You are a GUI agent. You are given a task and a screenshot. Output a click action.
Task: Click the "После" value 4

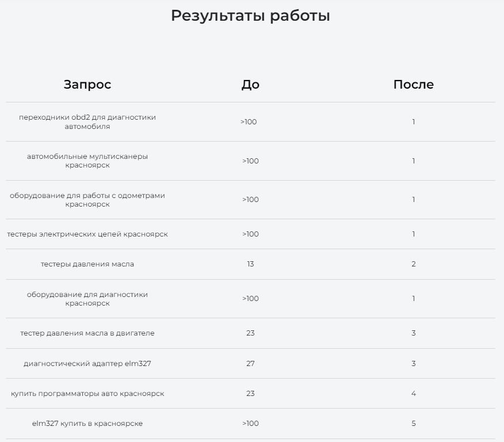414,394
